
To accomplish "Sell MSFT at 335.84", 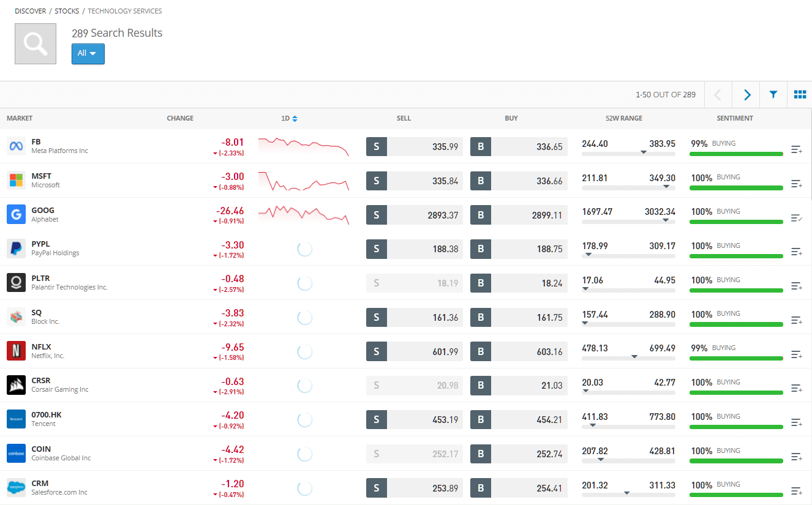I will click(415, 181).
